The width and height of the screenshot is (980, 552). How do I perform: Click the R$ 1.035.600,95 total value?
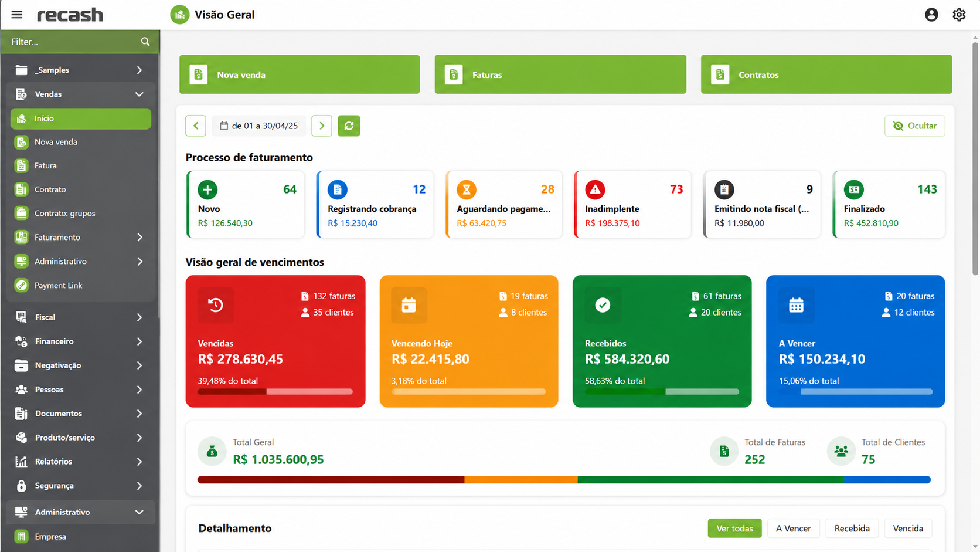[278, 459]
